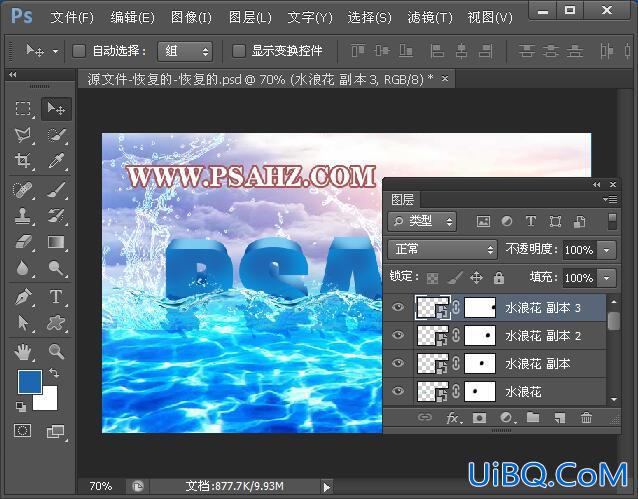
Task: Click the 70% zoom field
Action: coord(100,486)
